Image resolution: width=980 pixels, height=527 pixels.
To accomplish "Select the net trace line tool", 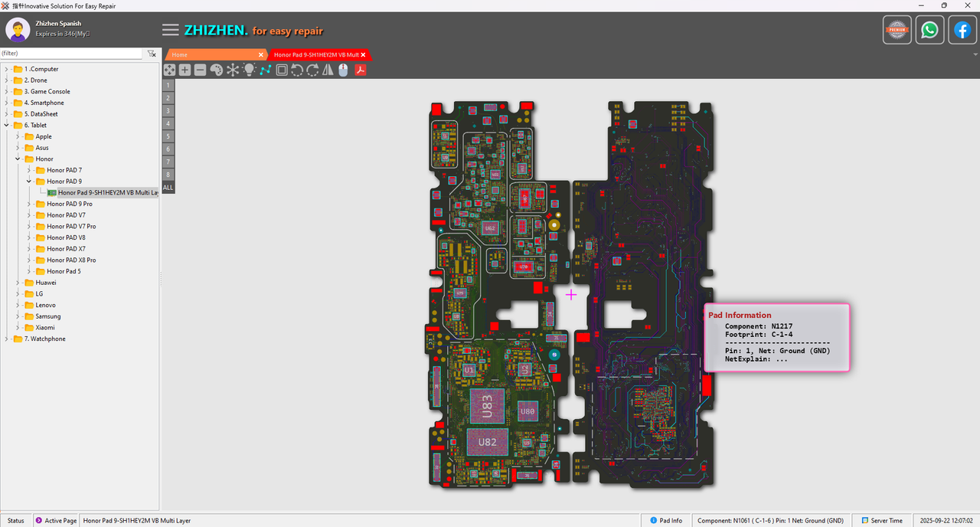I will point(266,70).
